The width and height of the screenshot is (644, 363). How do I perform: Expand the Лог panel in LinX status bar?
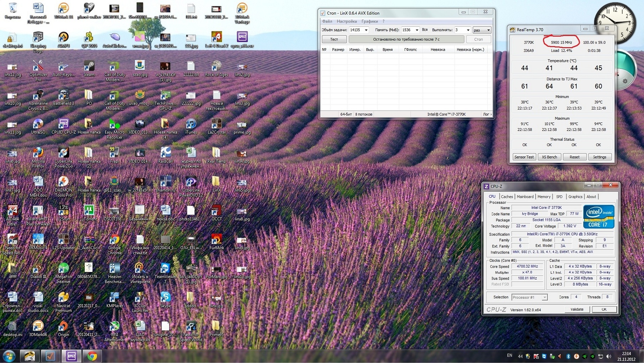click(487, 114)
